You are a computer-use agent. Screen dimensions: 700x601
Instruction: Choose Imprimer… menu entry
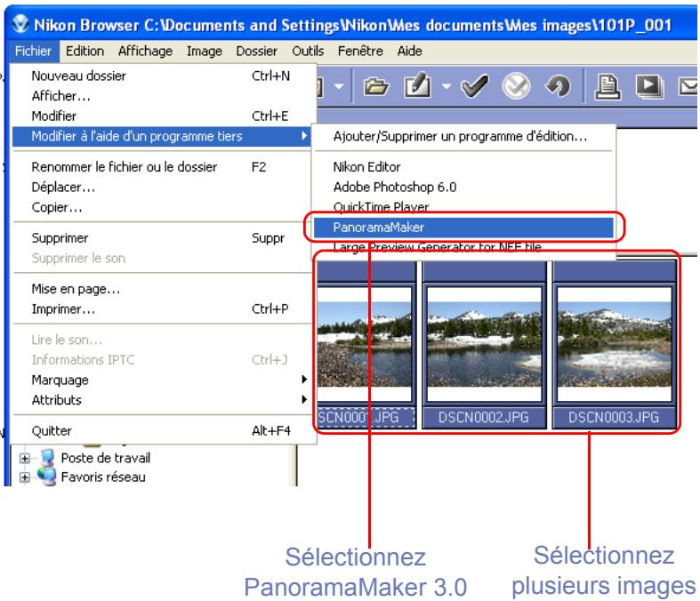[x=162, y=309]
